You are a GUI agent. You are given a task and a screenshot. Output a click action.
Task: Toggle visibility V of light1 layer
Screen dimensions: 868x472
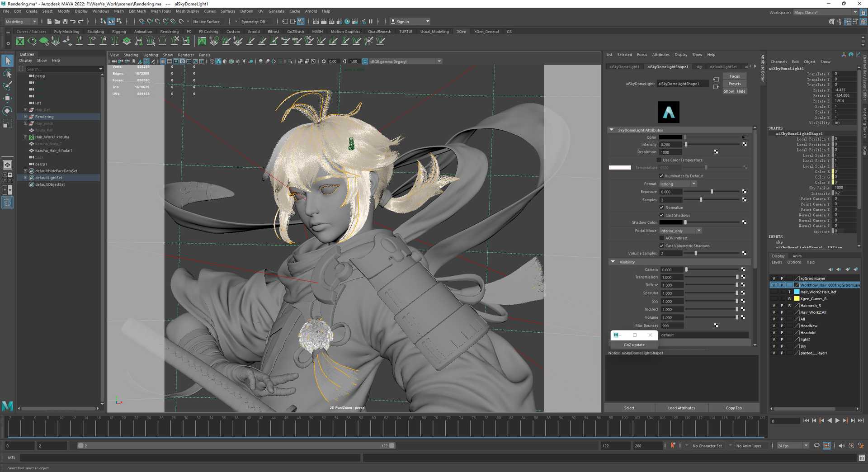pyautogui.click(x=774, y=340)
